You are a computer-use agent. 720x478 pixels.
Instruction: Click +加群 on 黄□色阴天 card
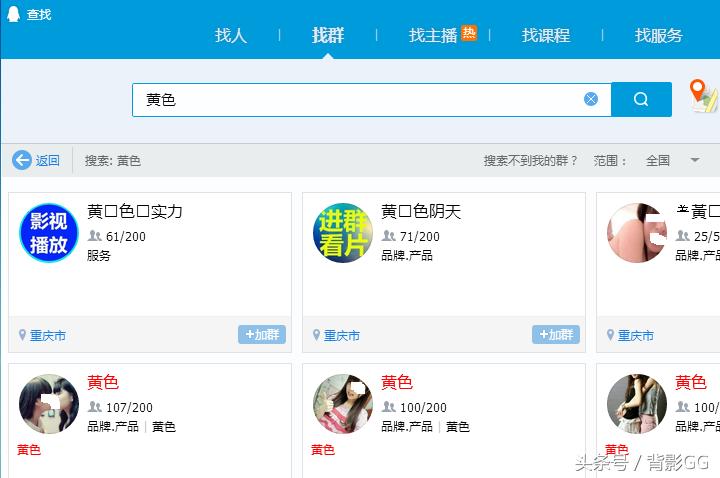point(556,334)
